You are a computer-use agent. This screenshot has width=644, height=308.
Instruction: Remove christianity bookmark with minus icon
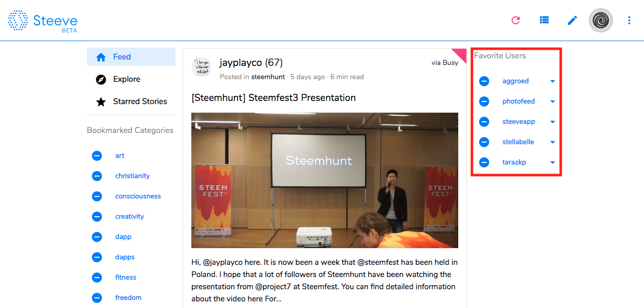coord(97,176)
